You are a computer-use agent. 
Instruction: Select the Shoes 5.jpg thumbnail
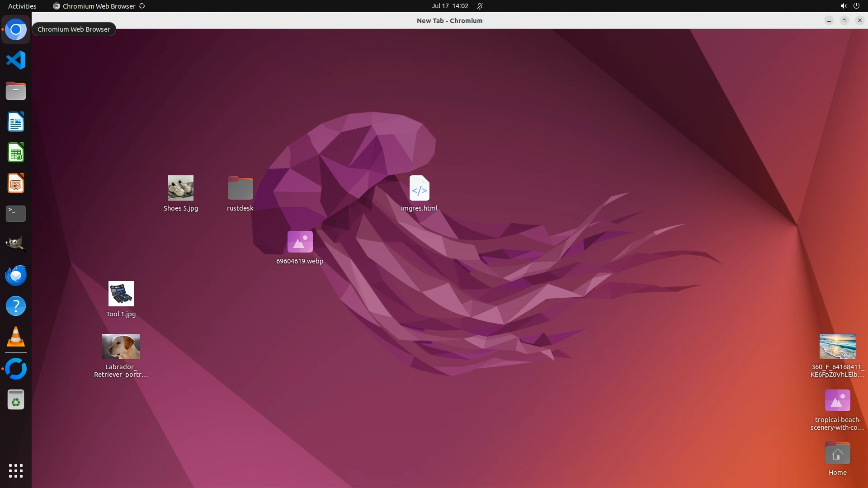pos(181,188)
